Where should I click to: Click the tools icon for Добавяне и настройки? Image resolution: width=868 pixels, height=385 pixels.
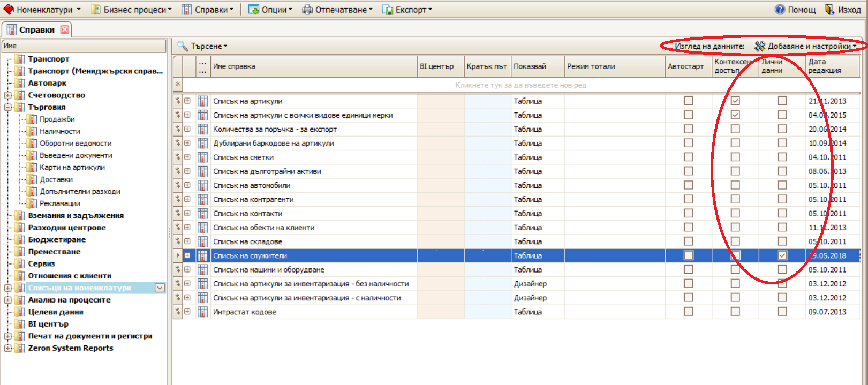760,46
